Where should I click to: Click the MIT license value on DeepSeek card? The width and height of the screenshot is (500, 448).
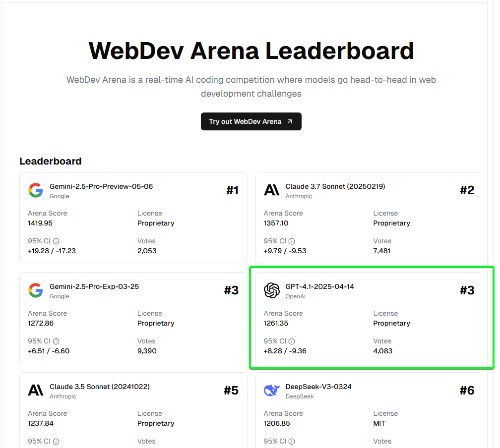coord(379,423)
